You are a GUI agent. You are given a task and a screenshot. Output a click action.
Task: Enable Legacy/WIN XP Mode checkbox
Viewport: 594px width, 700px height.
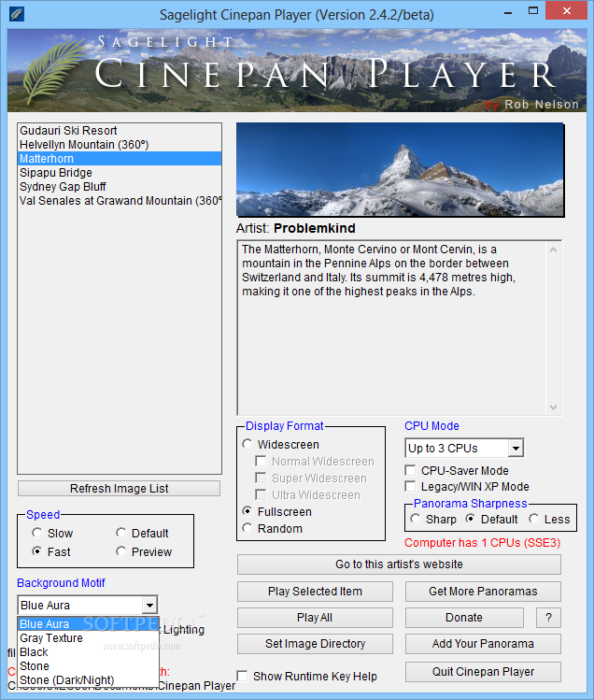coord(410,486)
